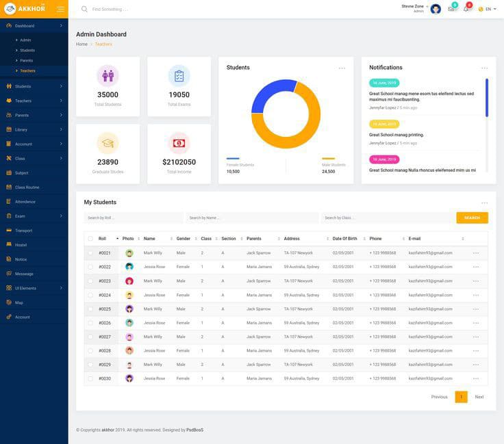Select Parents under Dashboard submenu

pos(26,60)
